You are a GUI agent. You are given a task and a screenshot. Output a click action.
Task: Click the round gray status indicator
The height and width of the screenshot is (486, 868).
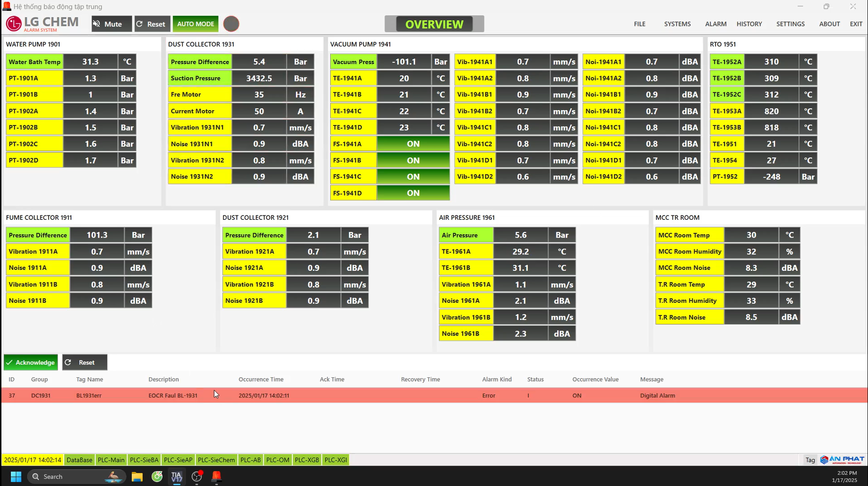[231, 24]
